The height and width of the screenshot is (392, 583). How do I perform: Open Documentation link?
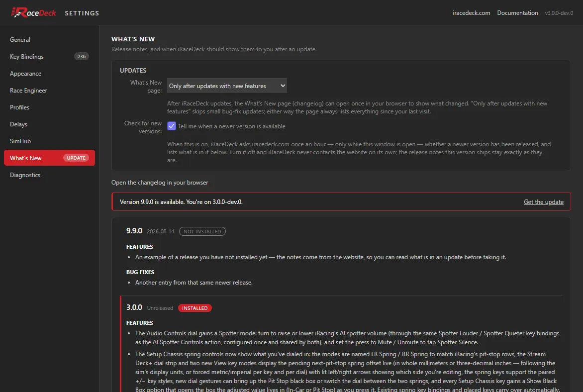coord(517,12)
